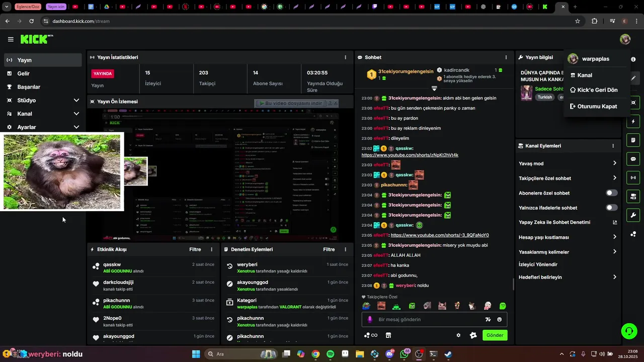Open Sohbet panel three-dot menu
644x362 pixels.
506,57
